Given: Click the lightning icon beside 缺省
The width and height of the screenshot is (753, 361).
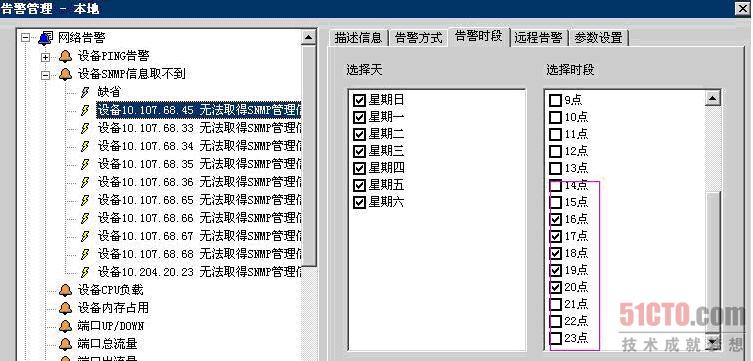Looking at the screenshot, I should coord(85,92).
